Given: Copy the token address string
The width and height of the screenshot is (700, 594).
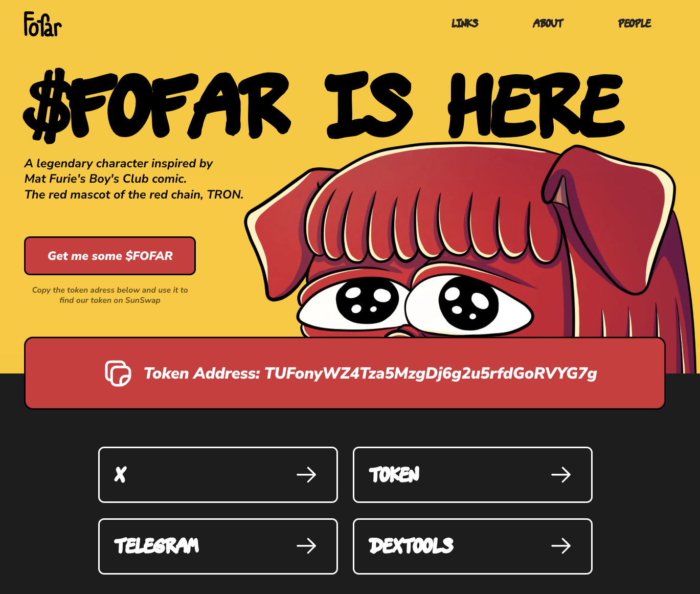Looking at the screenshot, I should tap(431, 373).
